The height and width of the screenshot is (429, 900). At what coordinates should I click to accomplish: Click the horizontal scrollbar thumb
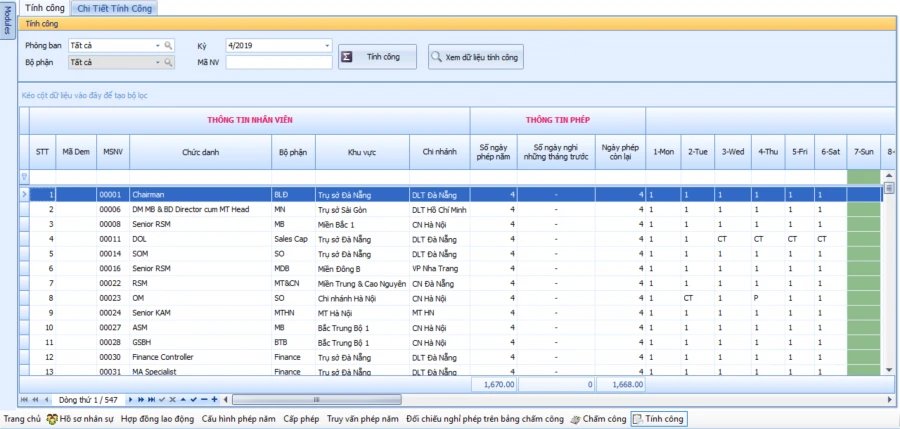pyautogui.click(x=317, y=400)
